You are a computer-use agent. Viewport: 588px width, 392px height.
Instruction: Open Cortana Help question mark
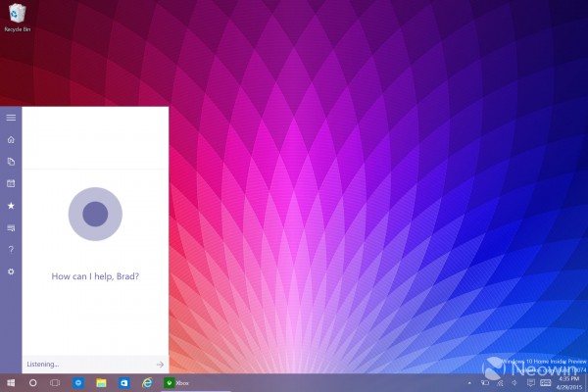(11, 249)
